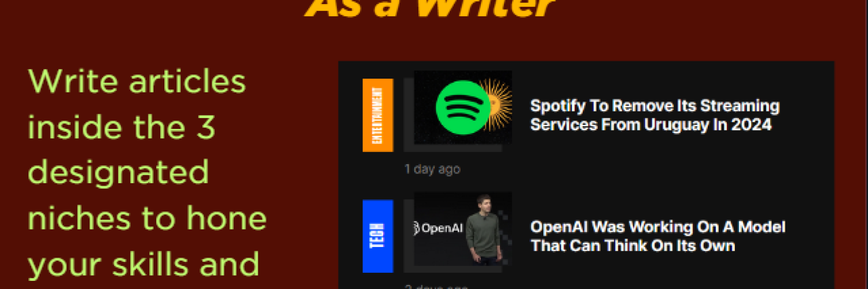Select the orange Entertainment category tag
The image size is (868, 289).
click(x=378, y=115)
